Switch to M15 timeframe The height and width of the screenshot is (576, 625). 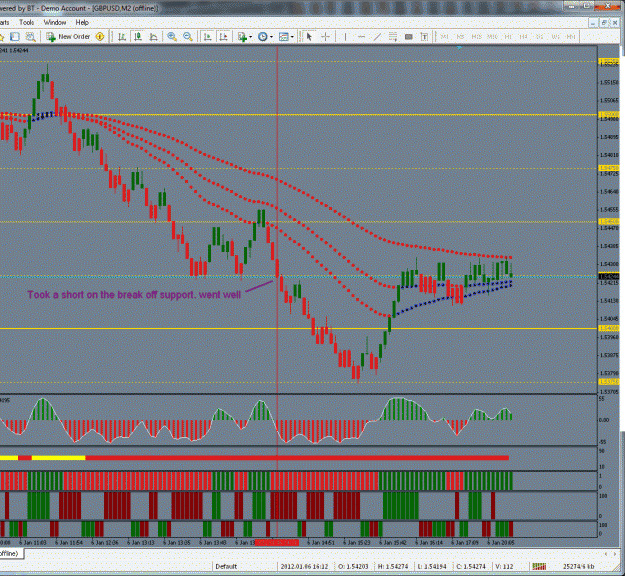[x=476, y=37]
